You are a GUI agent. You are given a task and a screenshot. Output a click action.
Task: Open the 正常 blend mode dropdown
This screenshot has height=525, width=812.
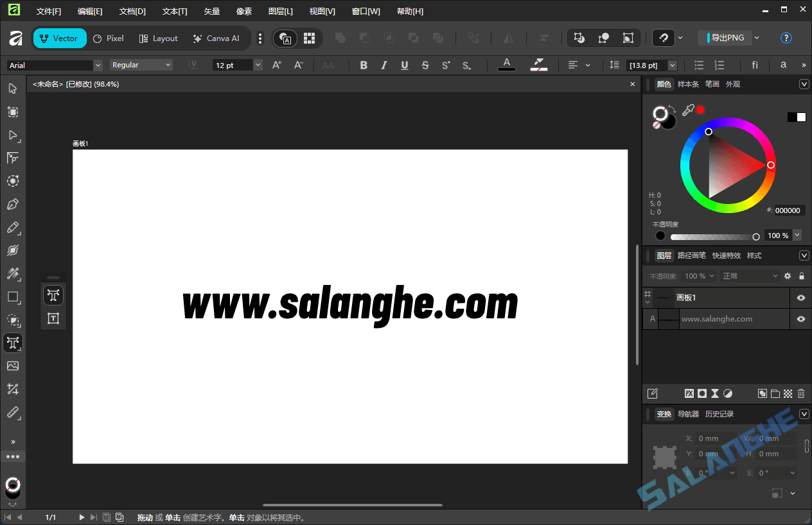coord(749,276)
